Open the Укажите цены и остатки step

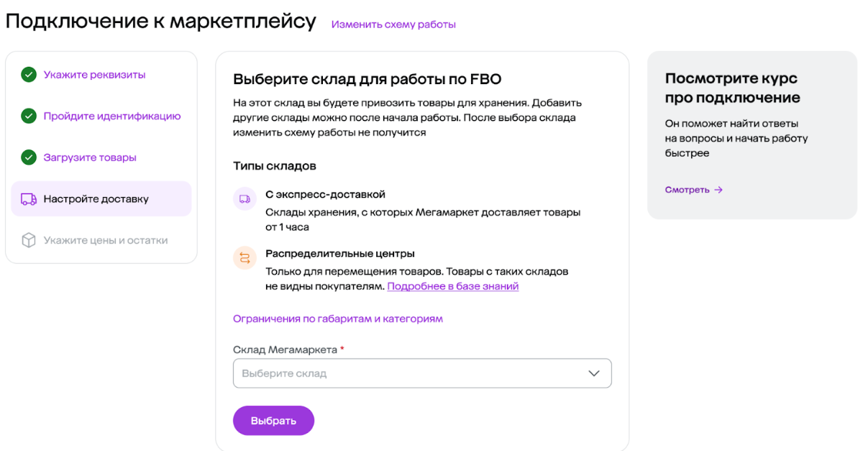tap(106, 241)
